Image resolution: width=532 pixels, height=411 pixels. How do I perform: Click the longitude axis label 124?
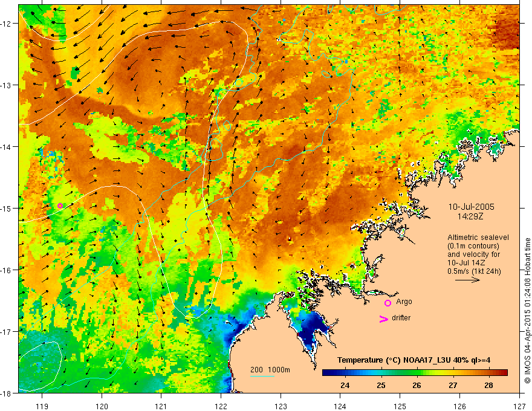pos(340,406)
